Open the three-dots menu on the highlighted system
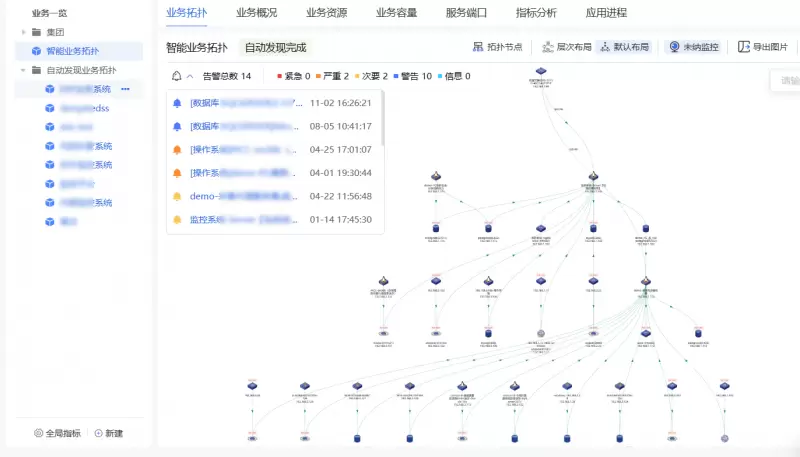Image resolution: width=800 pixels, height=457 pixels. coord(125,89)
